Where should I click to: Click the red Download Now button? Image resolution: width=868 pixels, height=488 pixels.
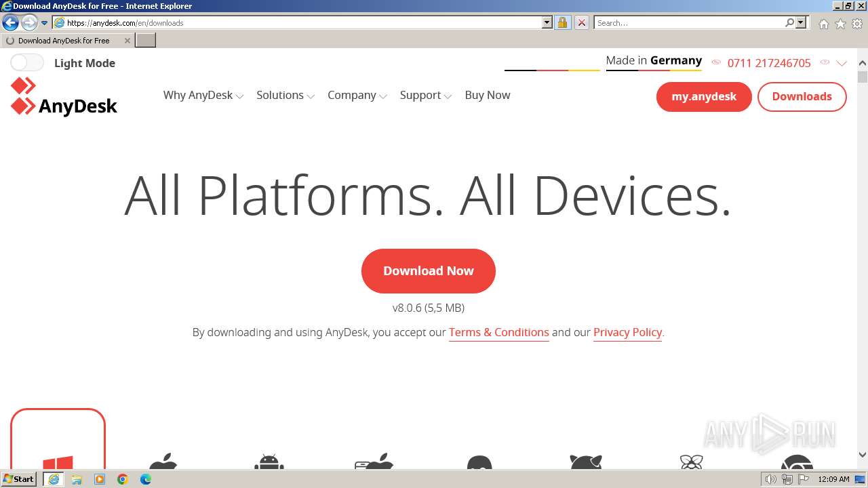[x=429, y=271]
